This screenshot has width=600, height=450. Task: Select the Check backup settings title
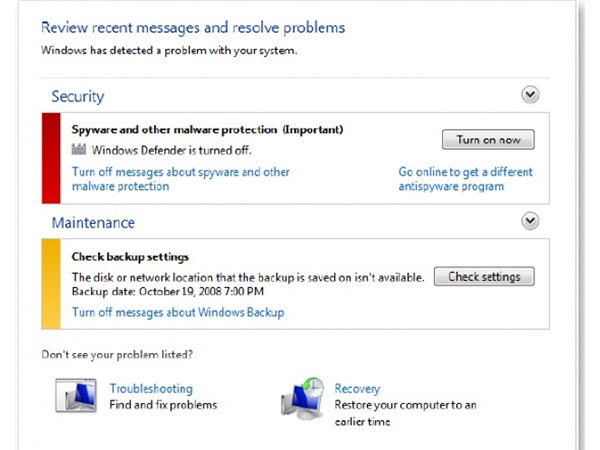pos(130,257)
